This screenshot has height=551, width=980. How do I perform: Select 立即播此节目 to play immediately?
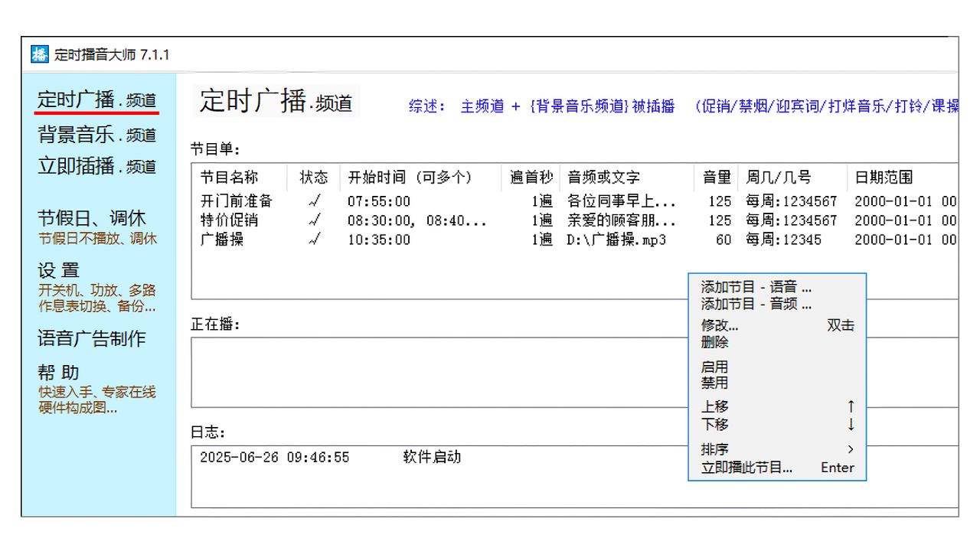[x=746, y=468]
